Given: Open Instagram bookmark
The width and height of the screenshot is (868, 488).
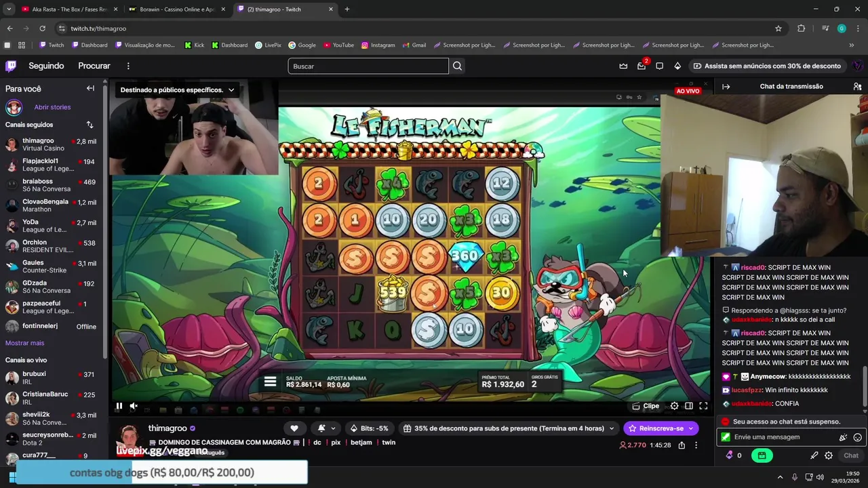Looking at the screenshot, I should pos(378,45).
